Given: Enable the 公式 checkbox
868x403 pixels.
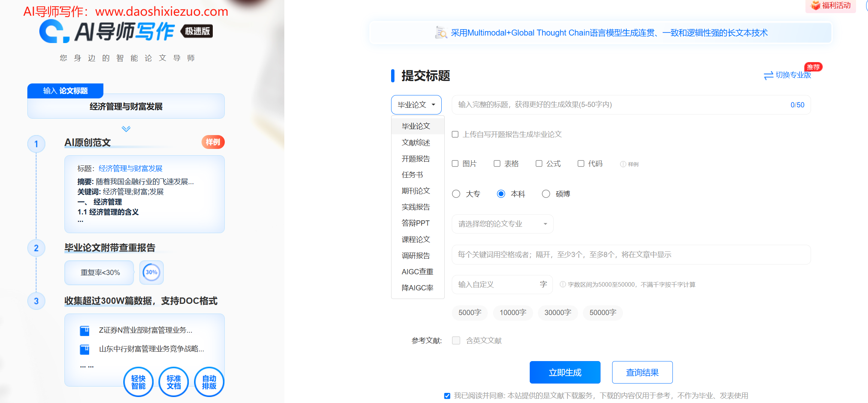Looking at the screenshot, I should point(539,164).
